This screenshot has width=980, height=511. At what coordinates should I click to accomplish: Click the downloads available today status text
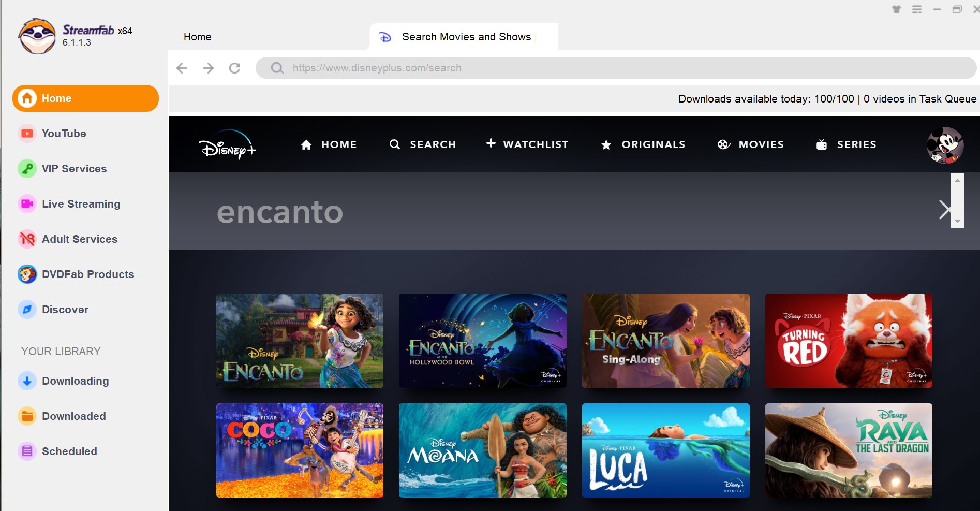(x=766, y=99)
